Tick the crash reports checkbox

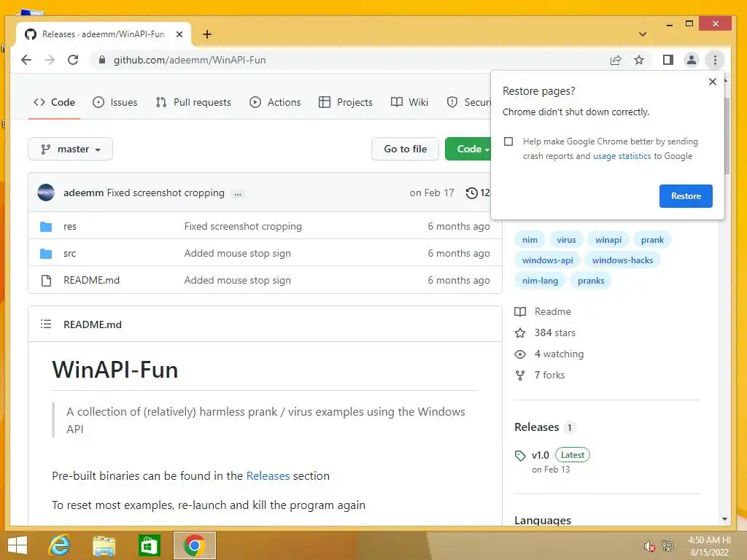click(x=508, y=141)
